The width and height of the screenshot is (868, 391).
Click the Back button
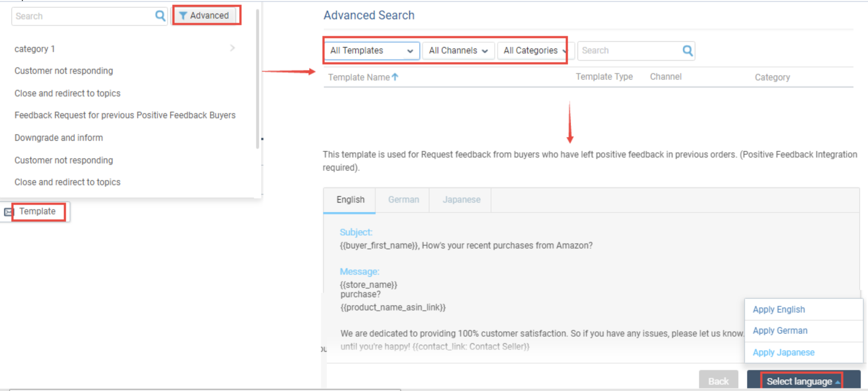718,381
